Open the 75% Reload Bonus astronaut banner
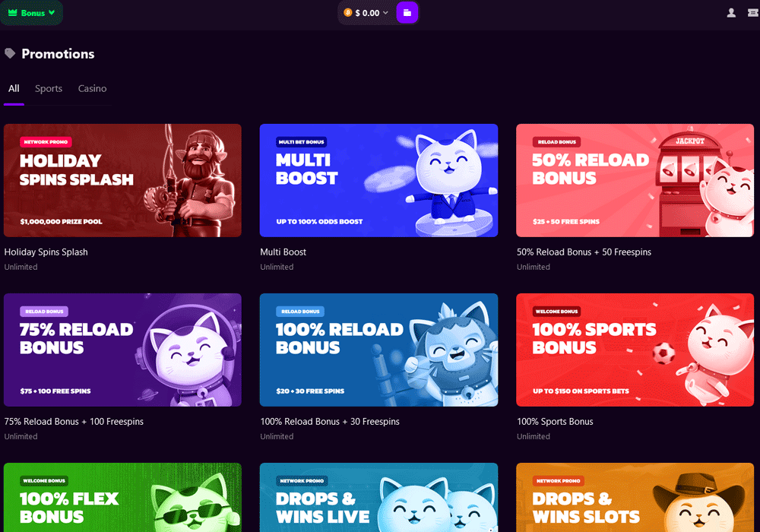 tap(122, 350)
